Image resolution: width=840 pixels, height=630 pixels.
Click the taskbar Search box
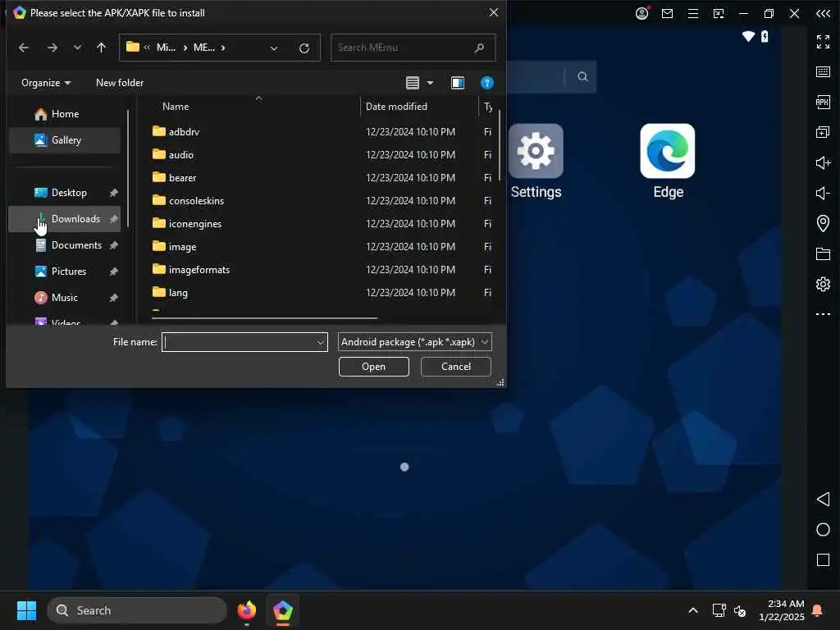(137, 610)
